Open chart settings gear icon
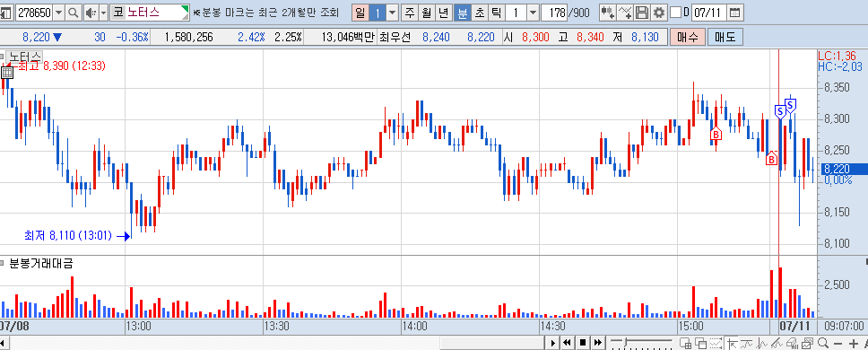 (x=658, y=13)
